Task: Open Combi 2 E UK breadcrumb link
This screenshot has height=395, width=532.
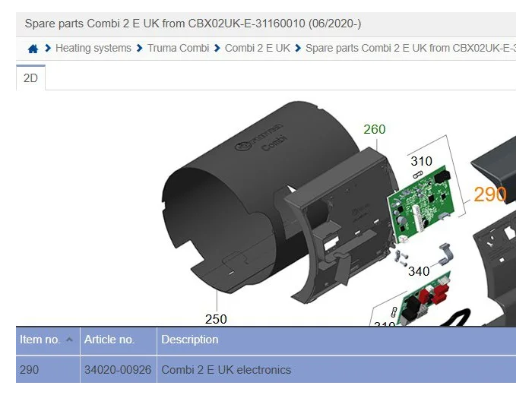Action: click(x=258, y=48)
